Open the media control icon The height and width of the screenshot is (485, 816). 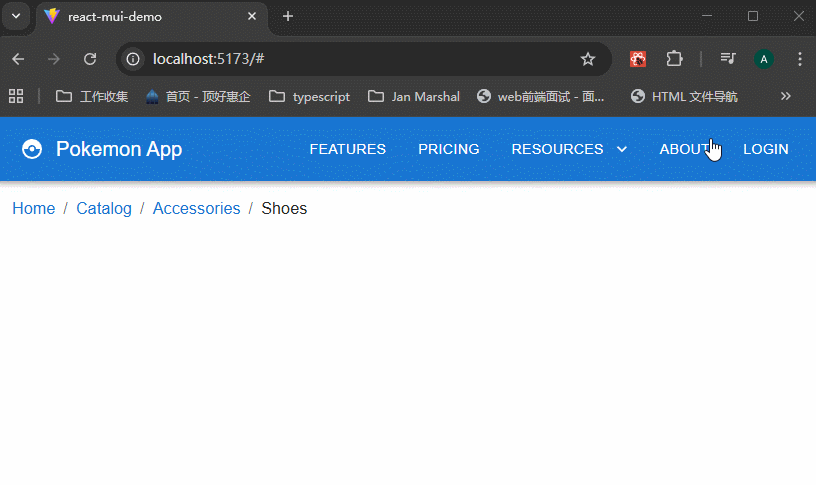point(728,59)
